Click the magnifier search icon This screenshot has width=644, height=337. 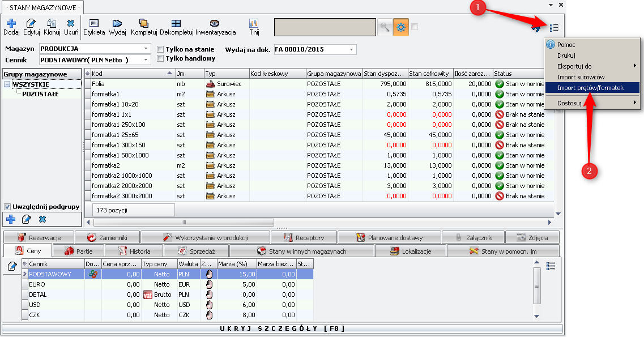click(x=385, y=27)
